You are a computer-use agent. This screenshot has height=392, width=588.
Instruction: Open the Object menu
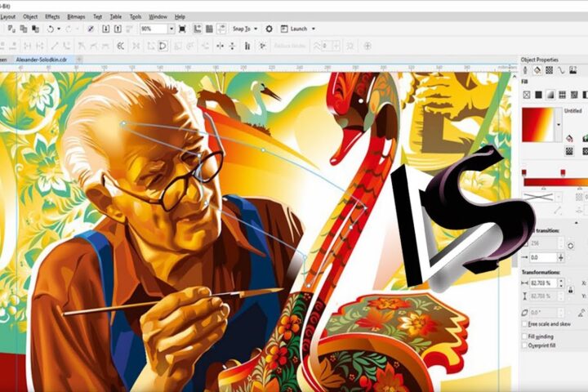pos(30,16)
